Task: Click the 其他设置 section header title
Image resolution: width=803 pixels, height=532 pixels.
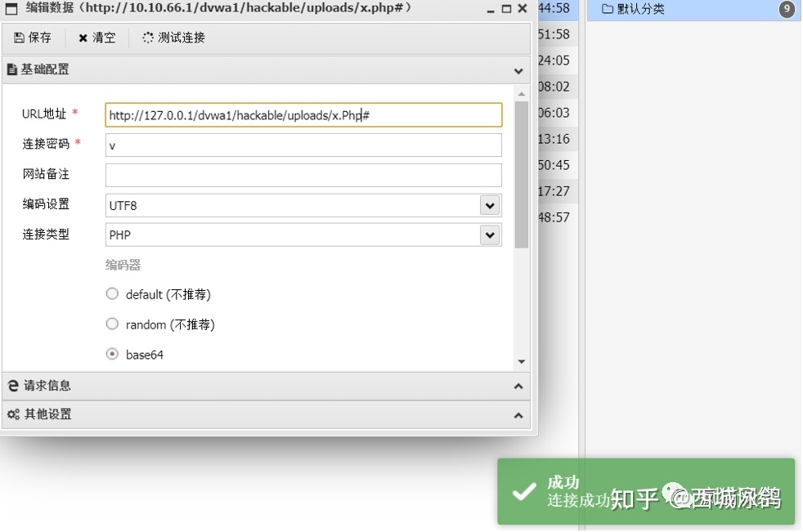Action: [47, 415]
